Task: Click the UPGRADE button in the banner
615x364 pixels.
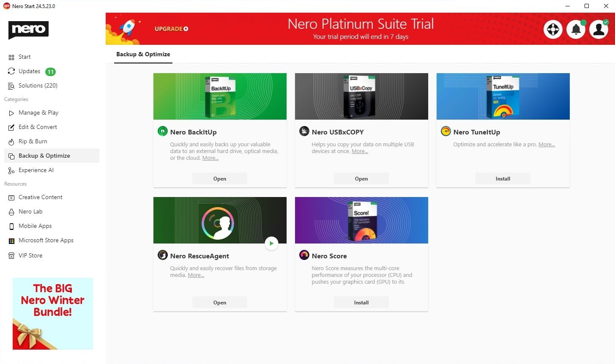Action: (x=172, y=29)
